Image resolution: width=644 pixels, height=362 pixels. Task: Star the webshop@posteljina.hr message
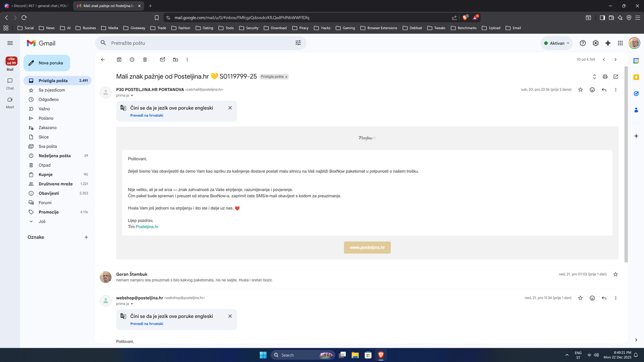[580, 298]
